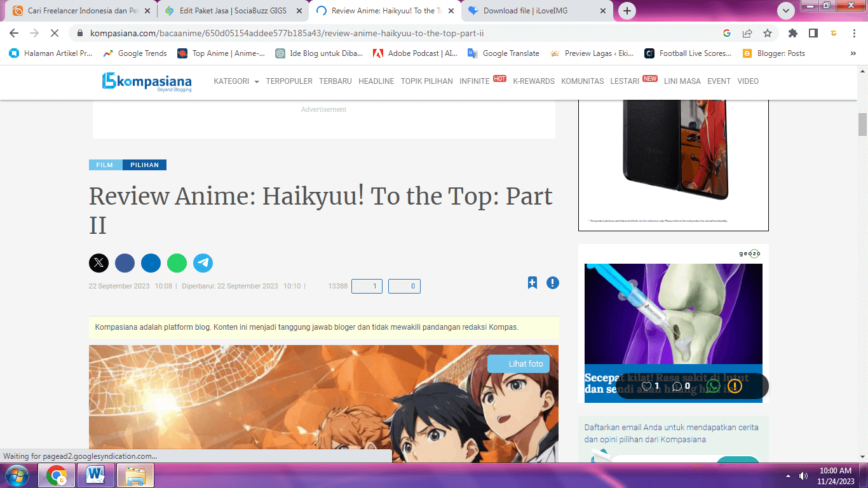Share article on Facebook

point(125,263)
